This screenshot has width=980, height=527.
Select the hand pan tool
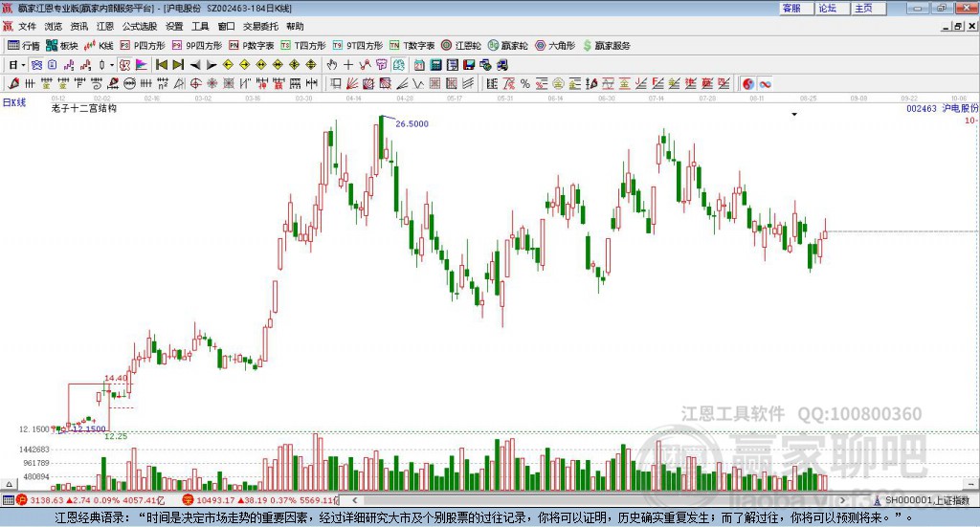331,65
